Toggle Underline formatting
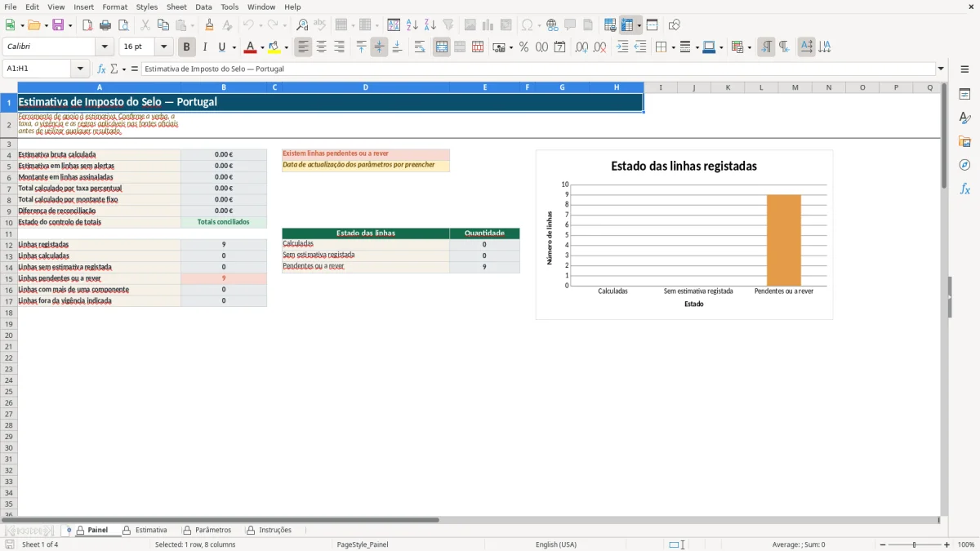This screenshot has height=551, width=980. [221, 47]
